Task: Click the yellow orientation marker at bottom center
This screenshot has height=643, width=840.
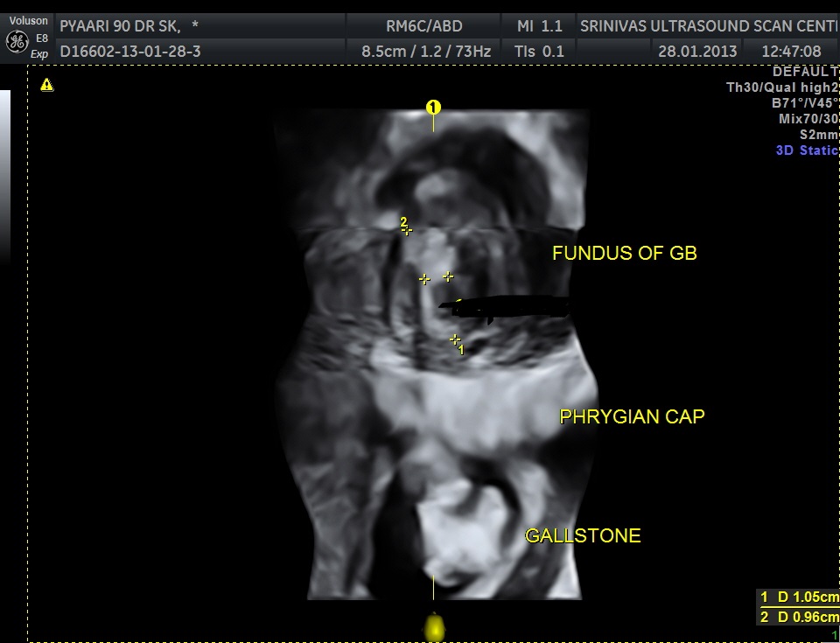Action: coord(433,626)
